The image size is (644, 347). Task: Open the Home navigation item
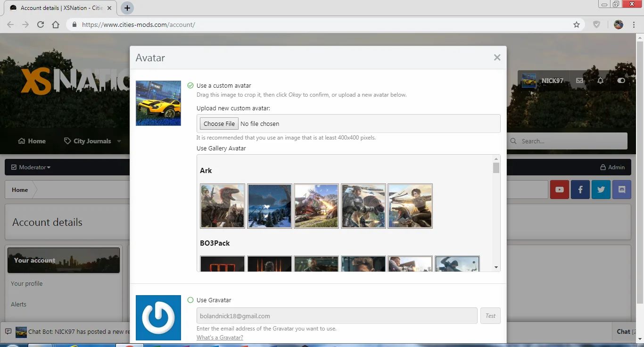[x=32, y=141]
